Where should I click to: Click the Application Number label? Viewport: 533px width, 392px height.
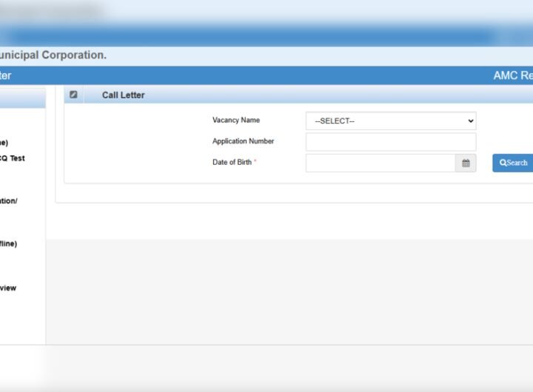click(243, 141)
